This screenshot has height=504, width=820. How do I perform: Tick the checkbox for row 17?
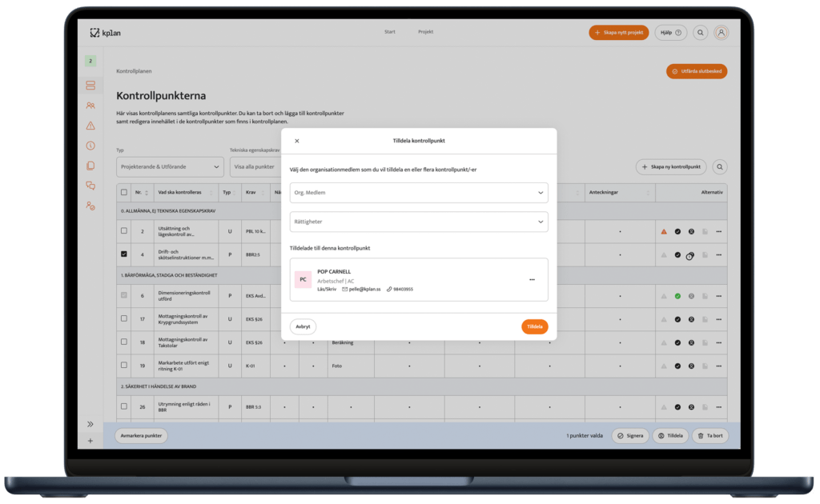coord(123,318)
